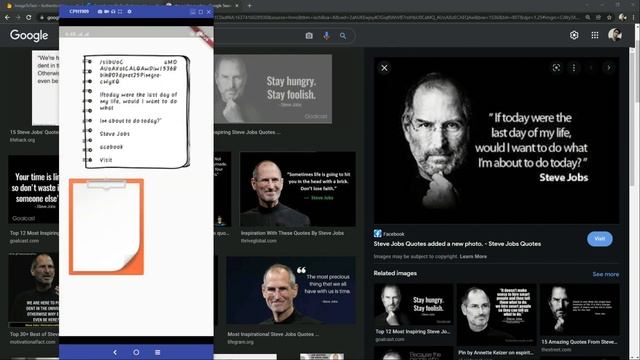Tap the Android home button on the phone
Viewport: 640px width, 360px height.
[x=136, y=352]
